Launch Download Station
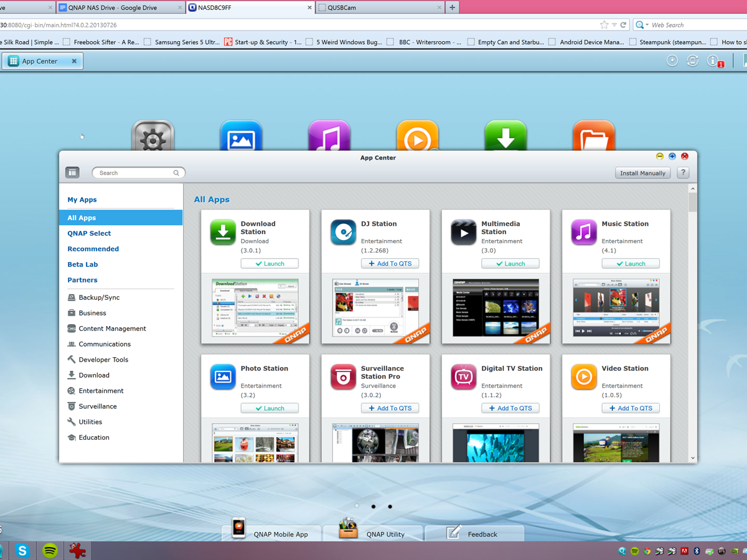747x560 pixels. [270, 264]
